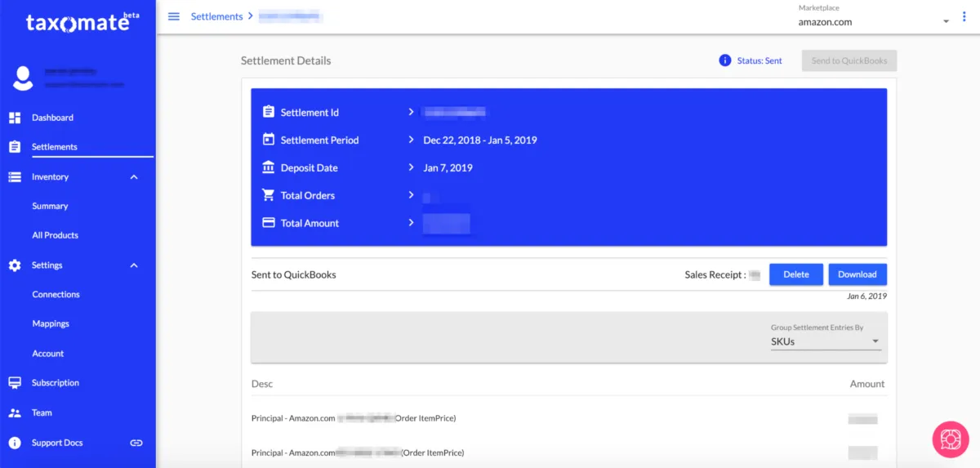980x468 pixels.
Task: Click the Status: Sent label
Action: (x=759, y=60)
